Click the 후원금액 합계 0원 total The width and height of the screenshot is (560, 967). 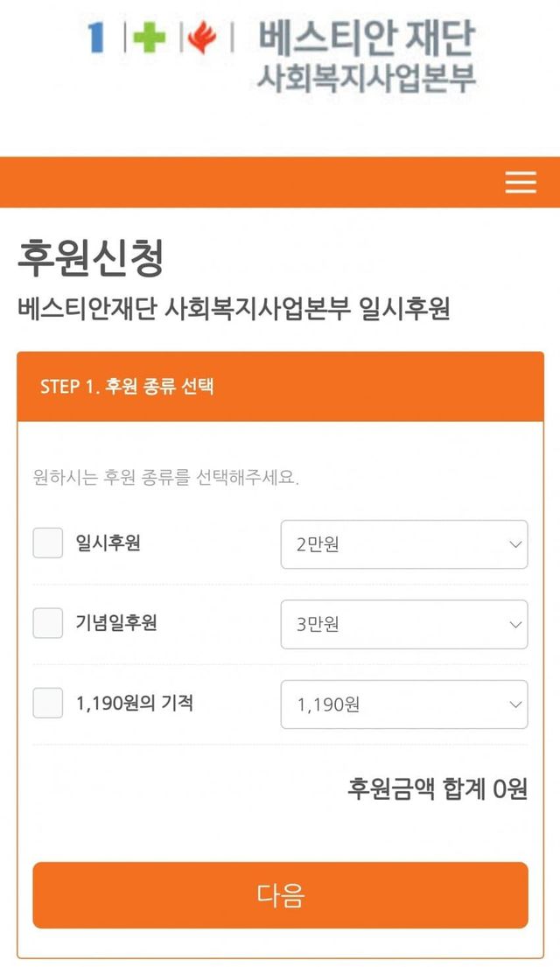[437, 788]
